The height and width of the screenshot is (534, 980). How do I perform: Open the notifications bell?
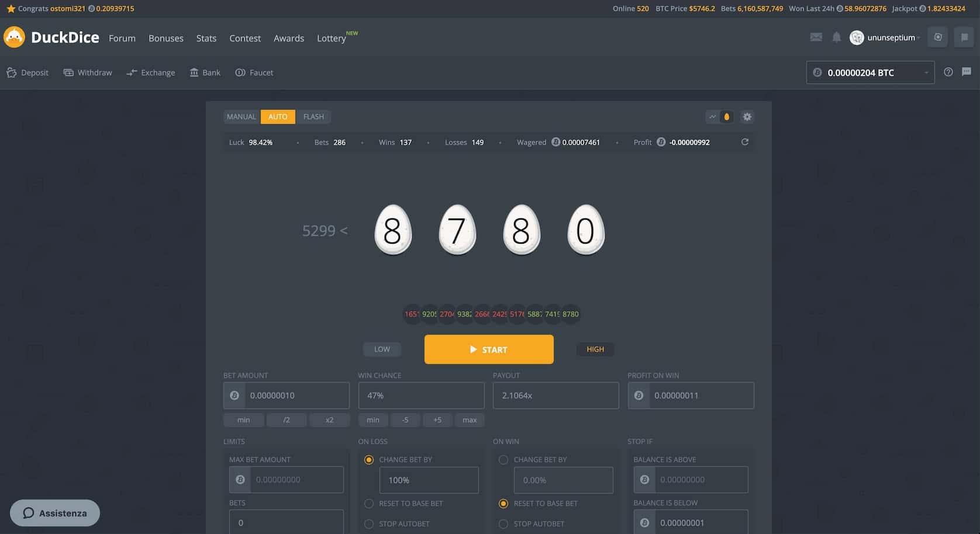pyautogui.click(x=836, y=37)
